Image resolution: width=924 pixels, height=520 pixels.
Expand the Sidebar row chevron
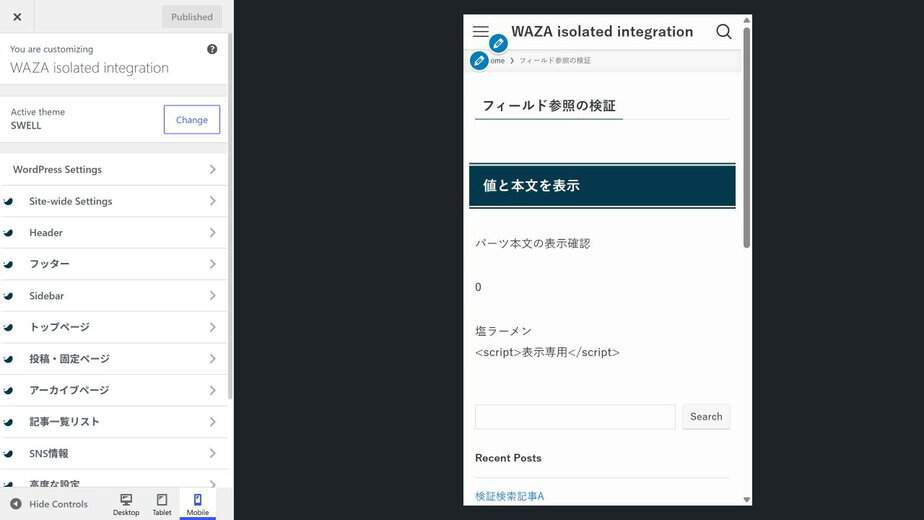[212, 296]
